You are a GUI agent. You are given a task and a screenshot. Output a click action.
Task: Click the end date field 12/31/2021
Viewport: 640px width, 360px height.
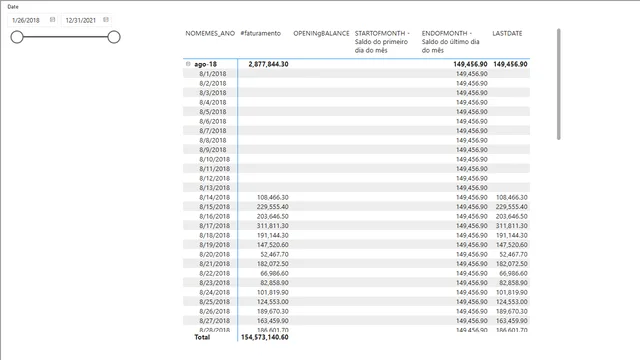[x=81, y=20]
